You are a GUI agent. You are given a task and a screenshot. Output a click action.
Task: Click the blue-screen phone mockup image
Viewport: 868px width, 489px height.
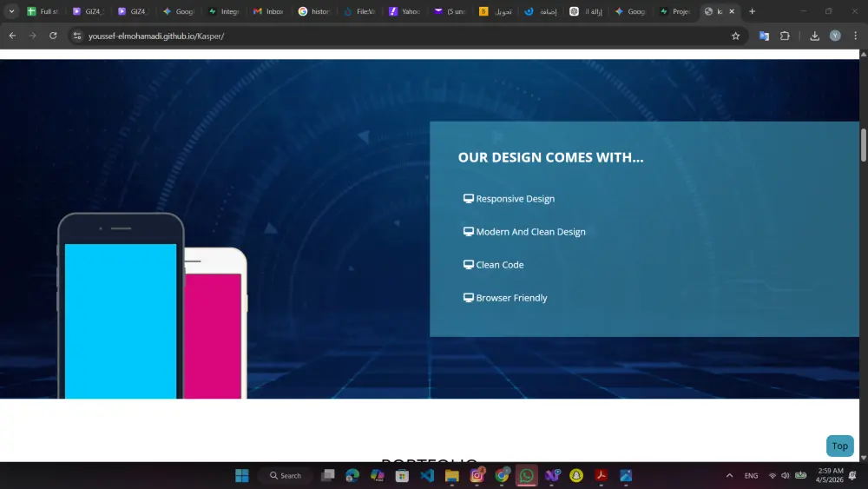pyautogui.click(x=121, y=306)
